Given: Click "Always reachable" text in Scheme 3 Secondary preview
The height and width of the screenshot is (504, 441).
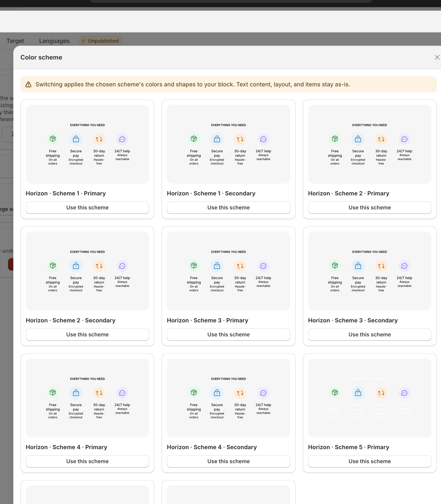Looking at the screenshot, I should 404,284.
